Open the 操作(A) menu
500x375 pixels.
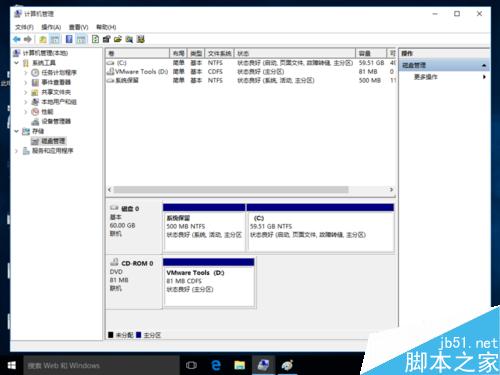[51, 27]
